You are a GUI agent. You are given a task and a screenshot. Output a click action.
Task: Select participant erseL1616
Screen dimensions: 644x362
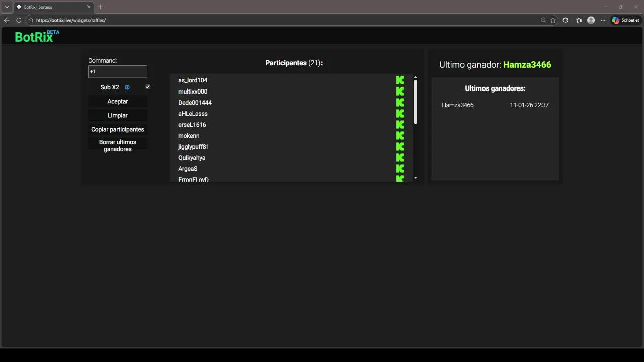pos(192,125)
